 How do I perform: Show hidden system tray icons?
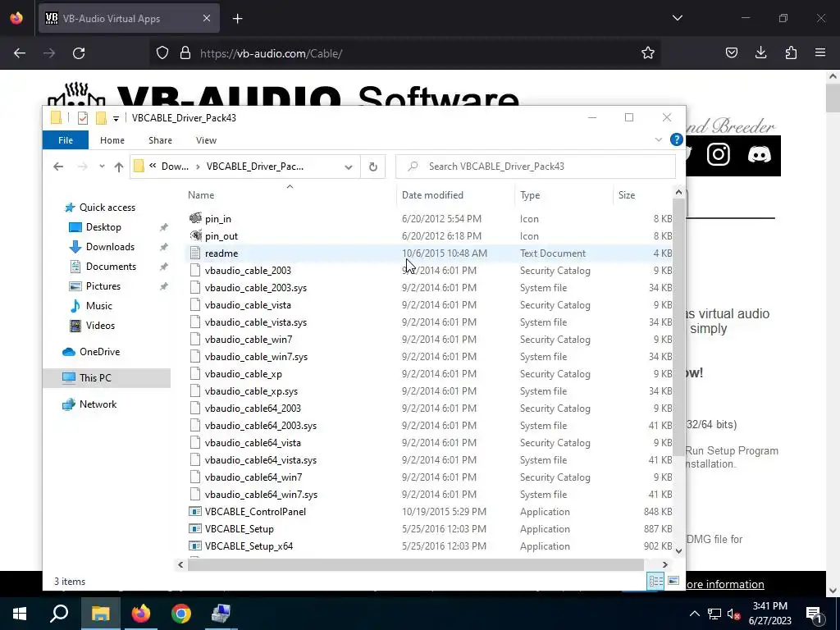694,614
